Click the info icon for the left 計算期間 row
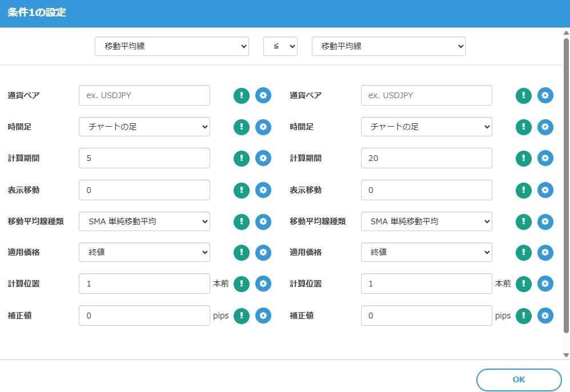 click(242, 158)
